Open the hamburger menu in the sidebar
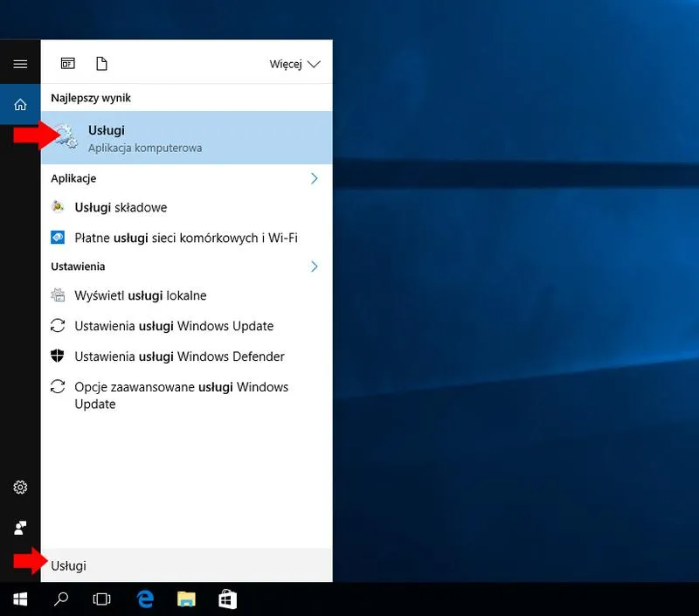699x616 pixels. [x=20, y=63]
